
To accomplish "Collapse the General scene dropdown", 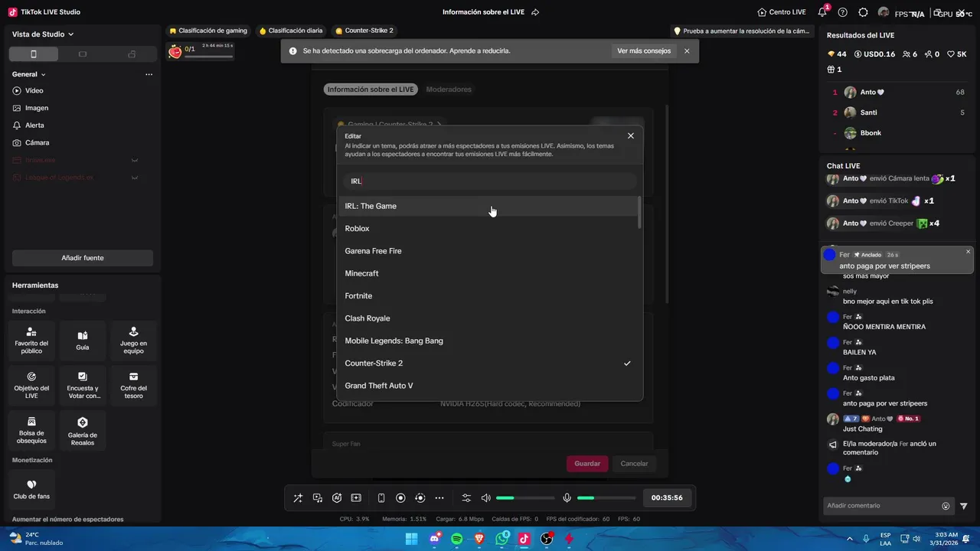I will 28,74.
